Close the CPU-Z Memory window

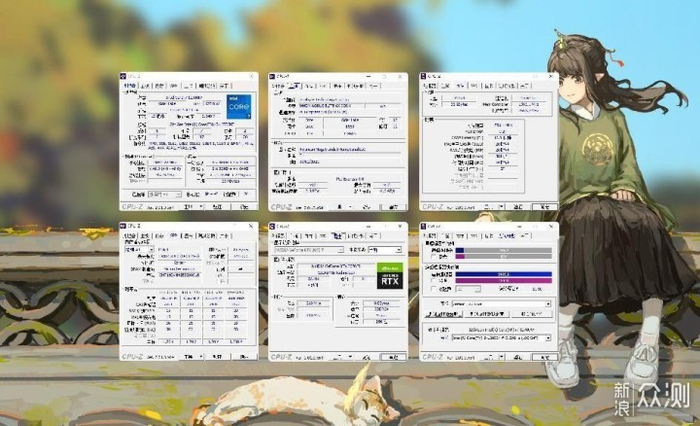(551, 76)
